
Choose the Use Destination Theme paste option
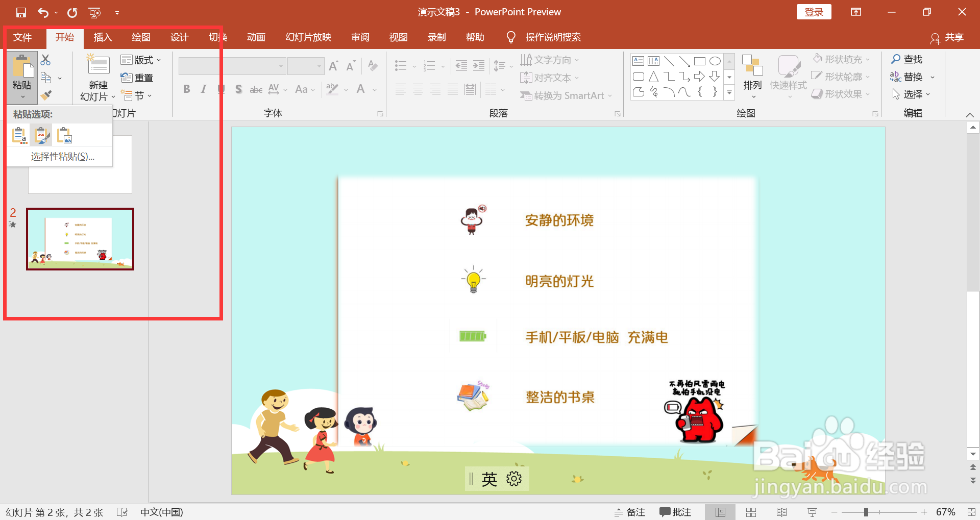coord(19,135)
